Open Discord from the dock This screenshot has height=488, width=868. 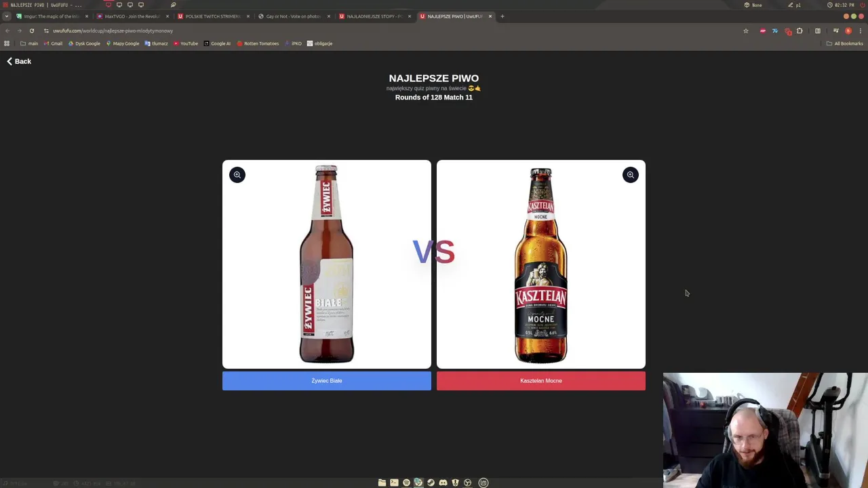[443, 483]
